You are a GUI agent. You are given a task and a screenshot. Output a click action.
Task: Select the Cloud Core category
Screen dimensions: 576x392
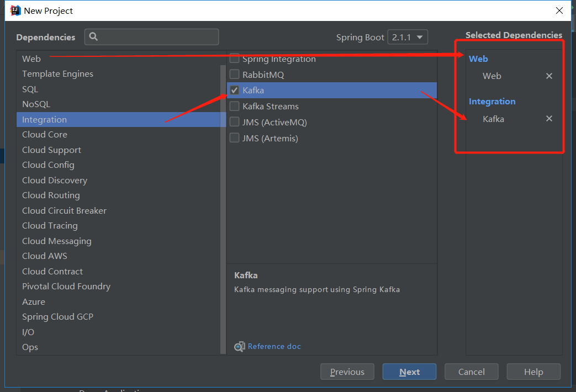118,135
